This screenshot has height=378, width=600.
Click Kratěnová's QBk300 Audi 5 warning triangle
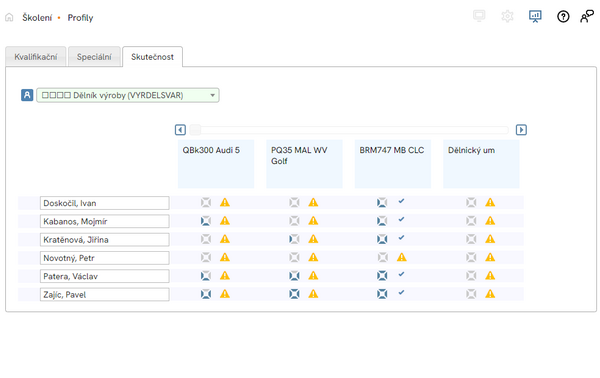coord(225,239)
